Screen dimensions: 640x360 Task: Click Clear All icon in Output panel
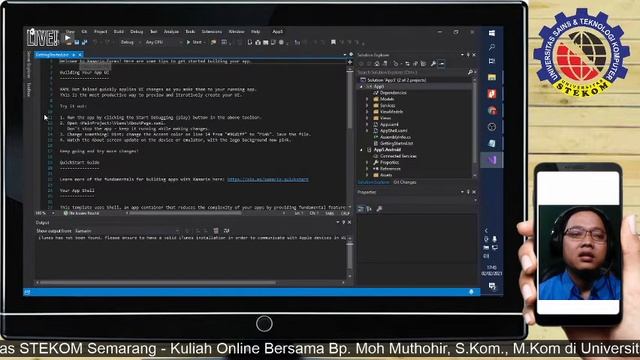click(216, 231)
